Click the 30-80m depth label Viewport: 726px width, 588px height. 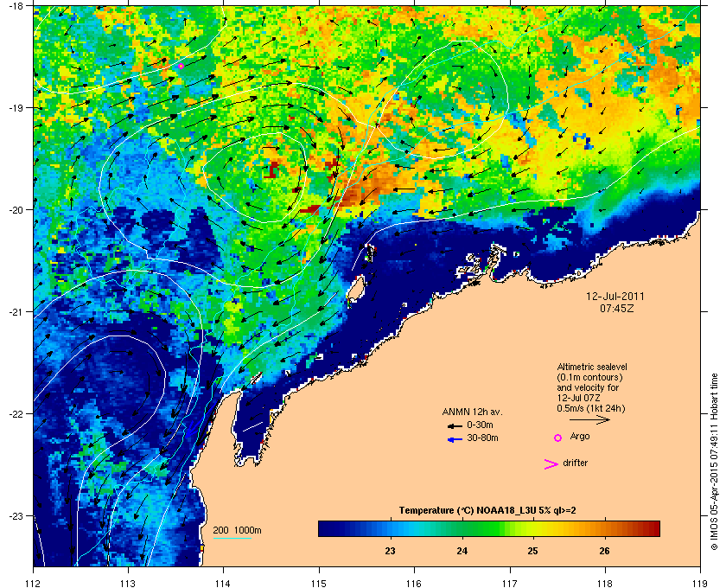482,438
